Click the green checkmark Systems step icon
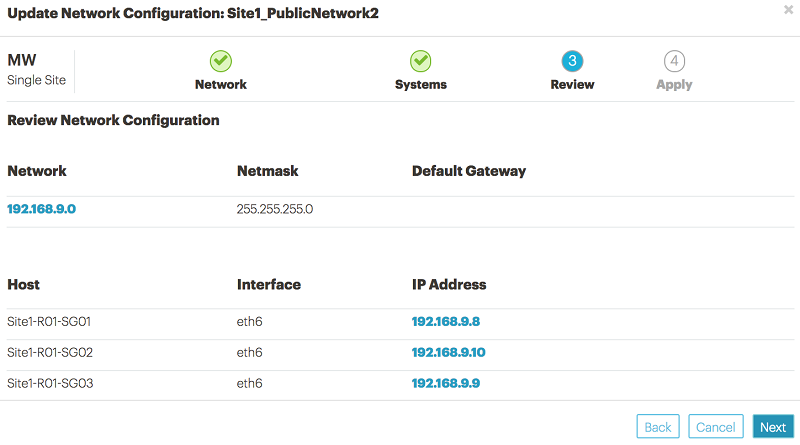The height and width of the screenshot is (445, 800). [421, 61]
